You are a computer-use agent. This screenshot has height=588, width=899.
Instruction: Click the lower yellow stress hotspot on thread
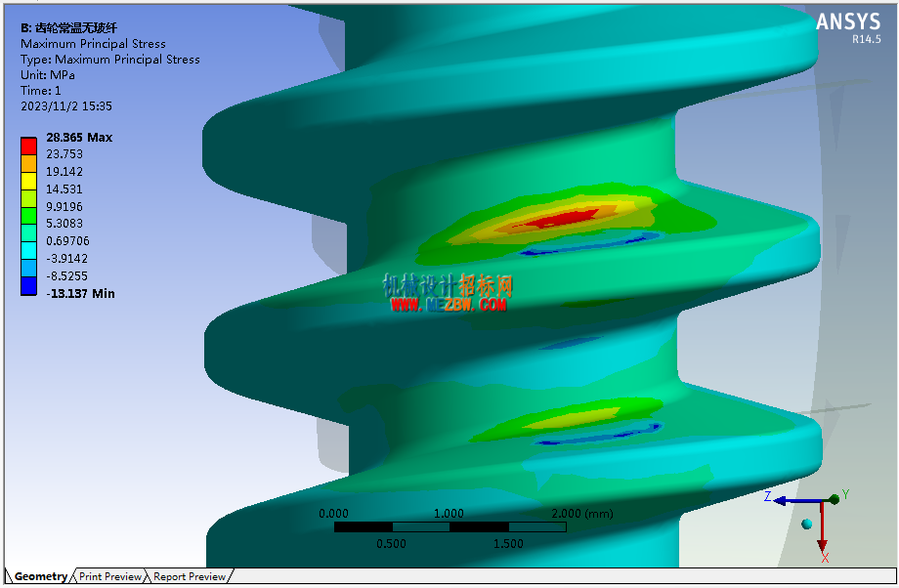(x=574, y=419)
